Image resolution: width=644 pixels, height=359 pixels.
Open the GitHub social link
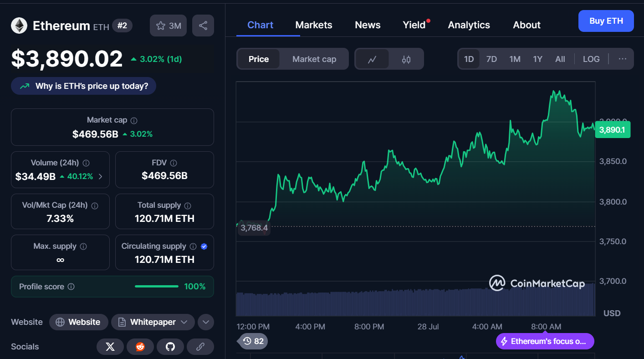(x=170, y=347)
